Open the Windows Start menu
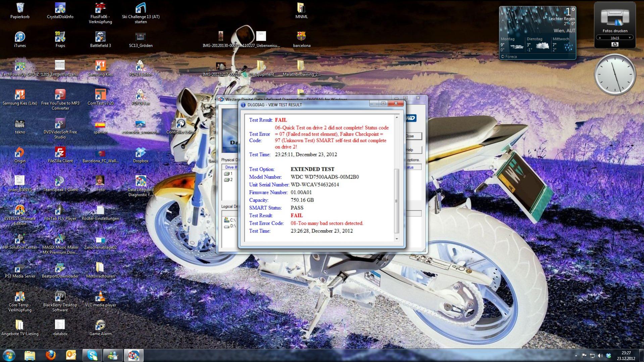 point(9,355)
